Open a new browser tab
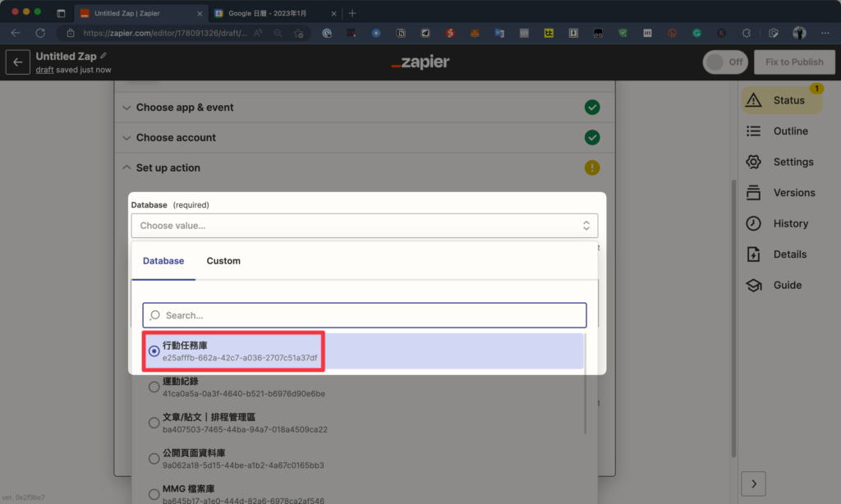The image size is (841, 504). coord(352,13)
